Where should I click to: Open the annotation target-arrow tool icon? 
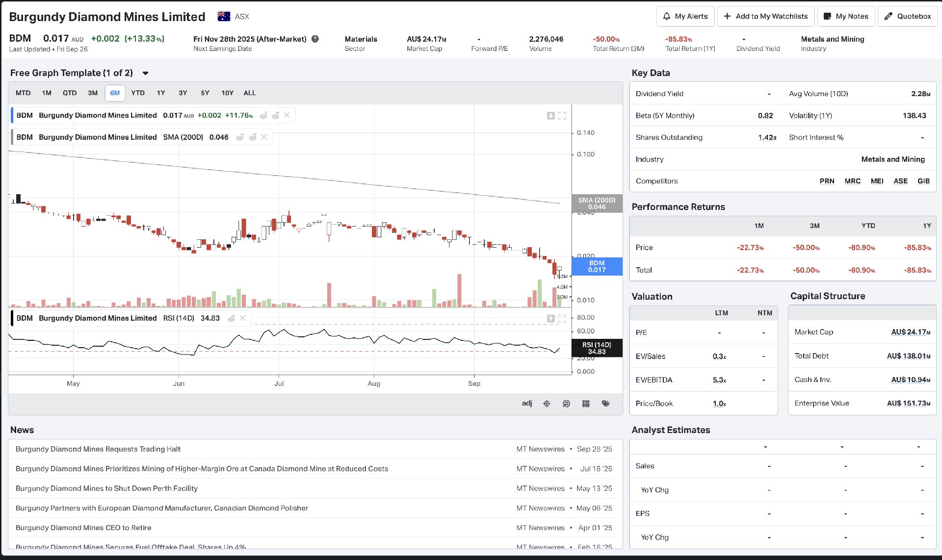pos(566,404)
